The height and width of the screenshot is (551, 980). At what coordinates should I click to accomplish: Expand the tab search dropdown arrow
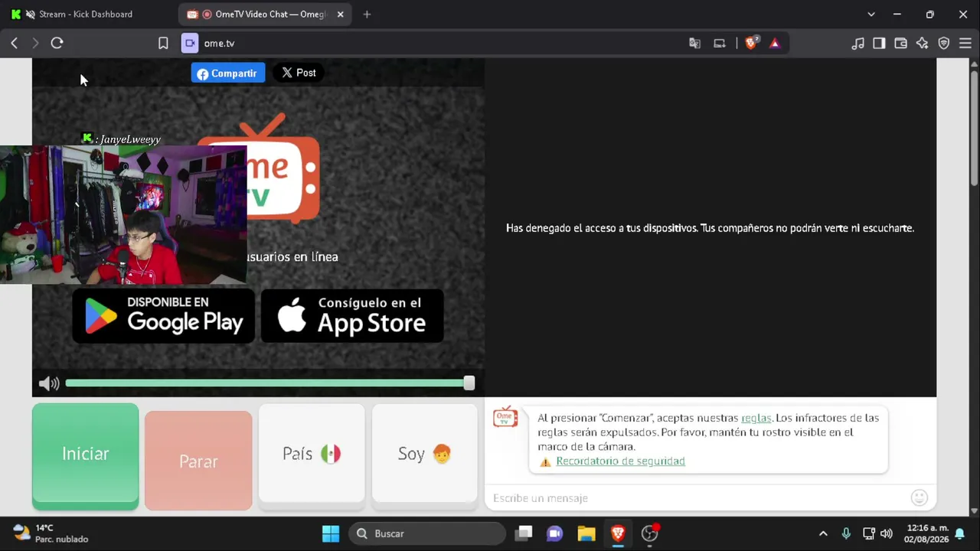(871, 15)
